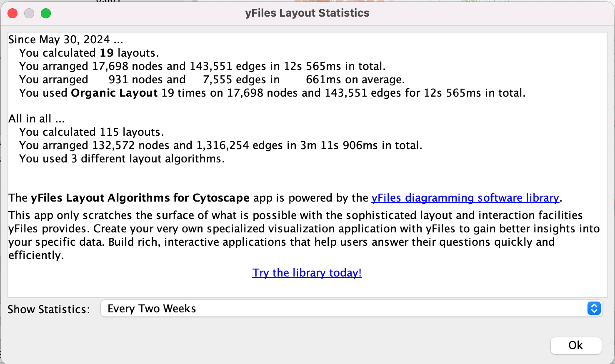Click the bold '19' layouts count

107,53
